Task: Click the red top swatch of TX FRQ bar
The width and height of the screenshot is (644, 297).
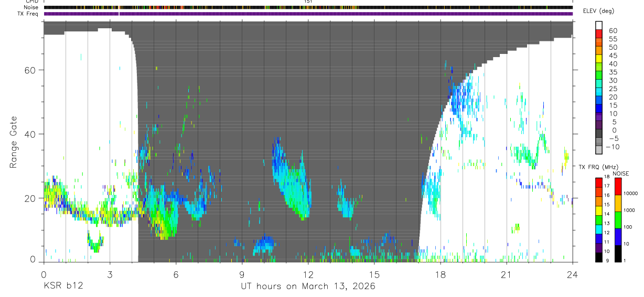Action: pos(599,182)
